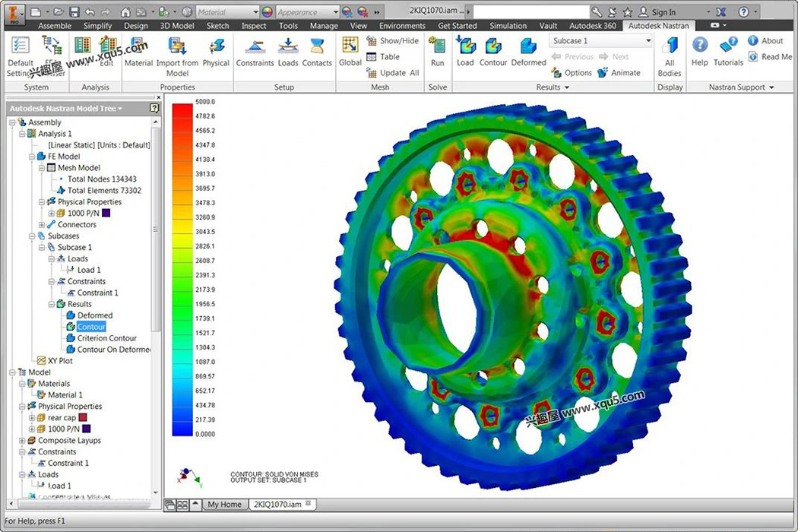Click the model tree vertical scrollbar
This screenshot has width=798, height=532.
(156, 229)
